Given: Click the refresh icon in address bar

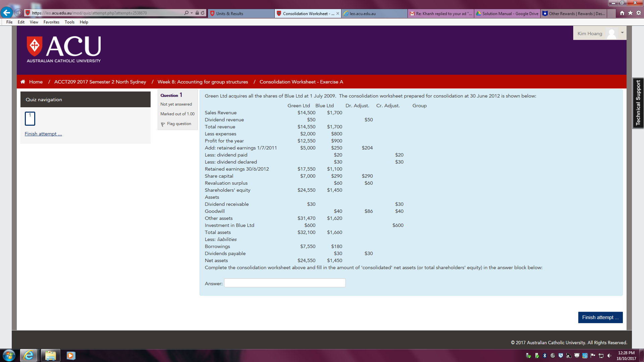Looking at the screenshot, I should [x=203, y=13].
